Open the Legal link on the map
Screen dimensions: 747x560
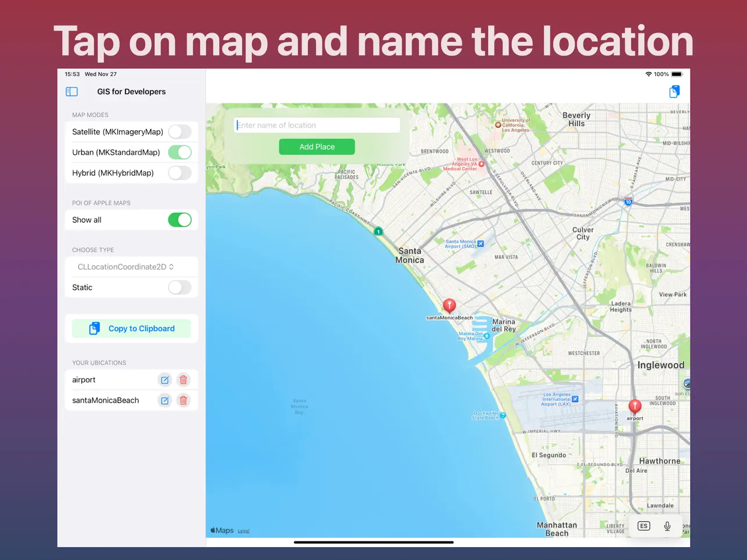pyautogui.click(x=243, y=530)
